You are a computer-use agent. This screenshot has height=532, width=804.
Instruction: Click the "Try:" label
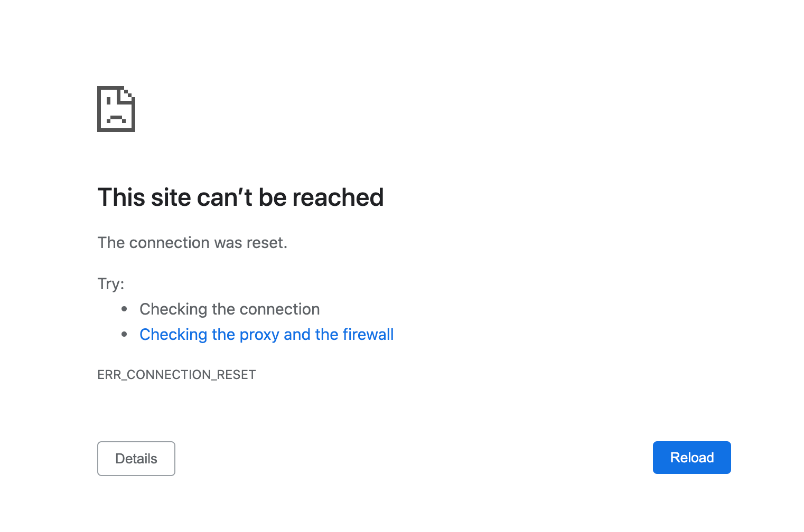pyautogui.click(x=111, y=284)
